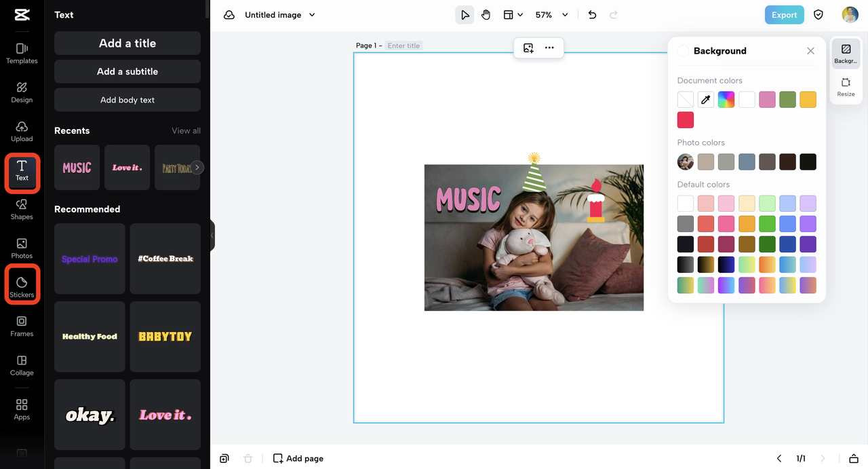Open the layout view dropdown

click(513, 15)
